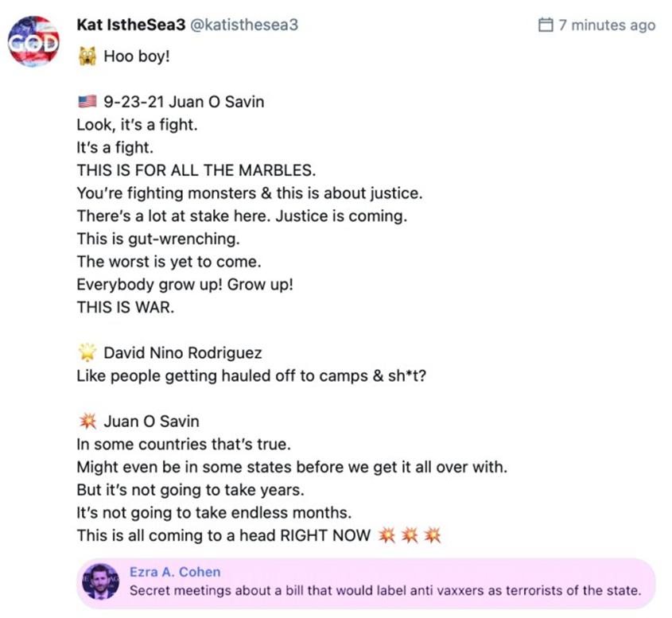672x618 pixels.
Task: Click the star emoji before David Nino Rodriguez
Action: 86,352
